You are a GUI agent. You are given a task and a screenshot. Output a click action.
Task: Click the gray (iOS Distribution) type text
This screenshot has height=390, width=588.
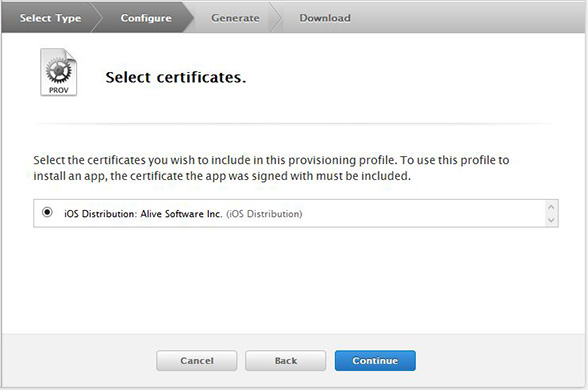point(264,214)
